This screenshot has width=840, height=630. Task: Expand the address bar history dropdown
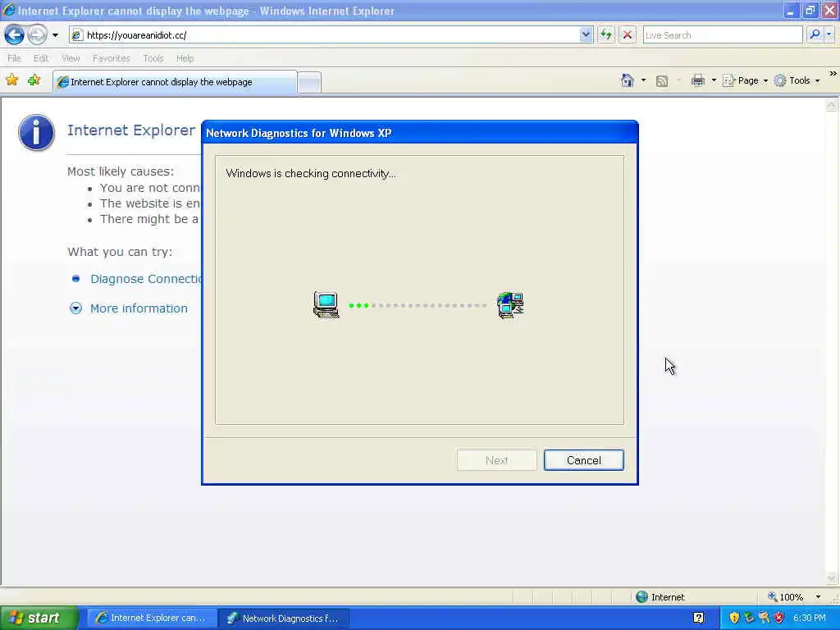coord(586,35)
